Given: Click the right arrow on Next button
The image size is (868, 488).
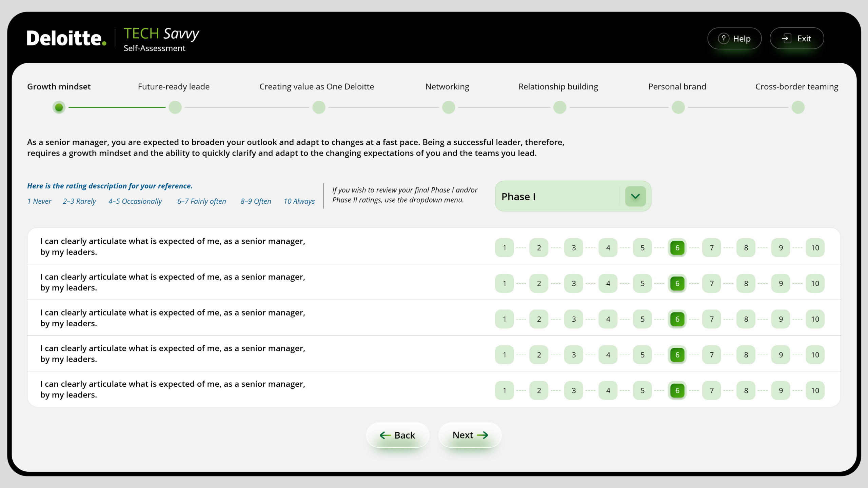Looking at the screenshot, I should coord(482,435).
